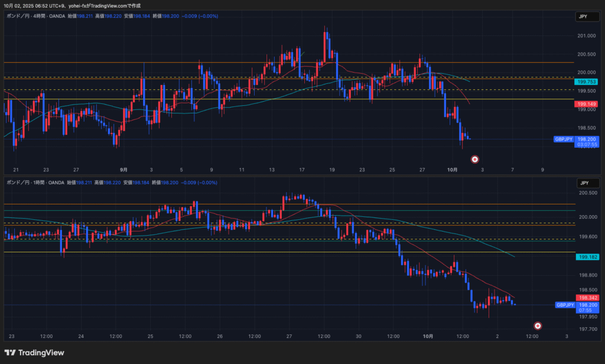605x364 pixels.
Task: Open the JPY currency selector on the top chart
Action: (584, 18)
